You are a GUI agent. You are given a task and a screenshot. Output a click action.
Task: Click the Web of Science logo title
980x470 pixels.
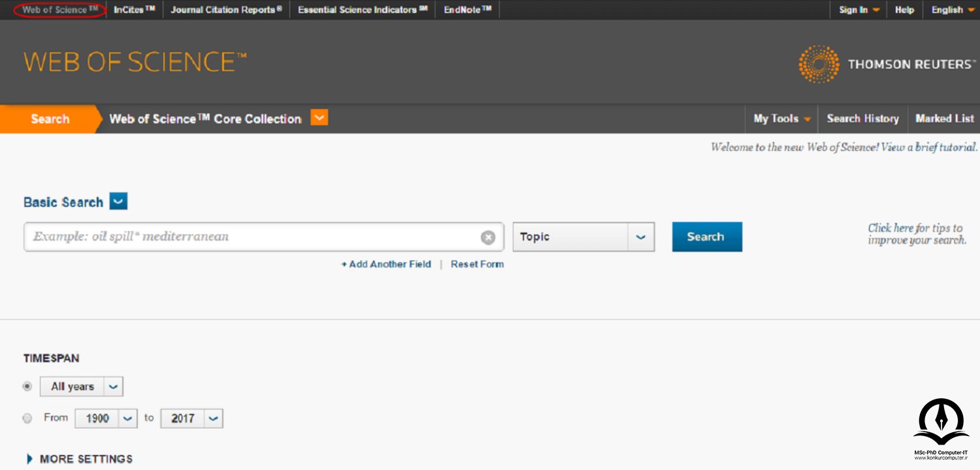(x=135, y=62)
